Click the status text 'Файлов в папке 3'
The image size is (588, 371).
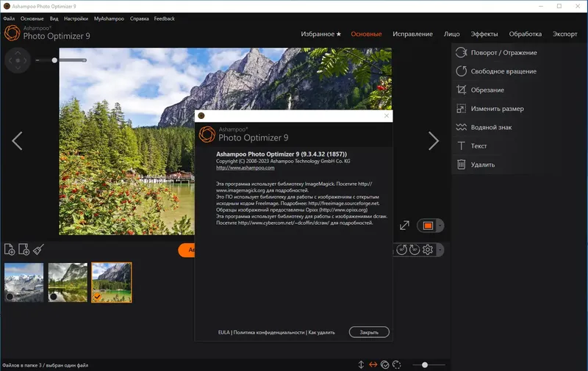(22, 365)
